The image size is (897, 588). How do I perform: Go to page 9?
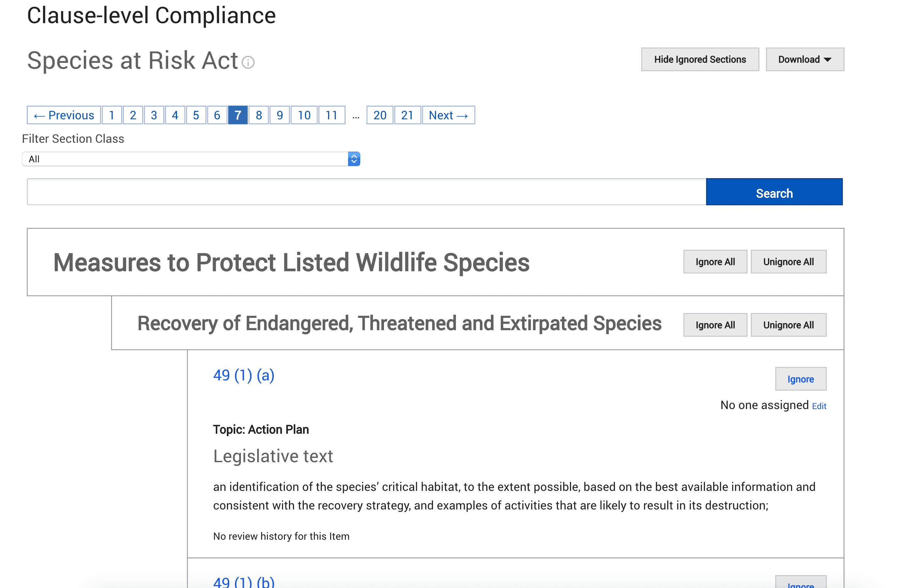280,115
